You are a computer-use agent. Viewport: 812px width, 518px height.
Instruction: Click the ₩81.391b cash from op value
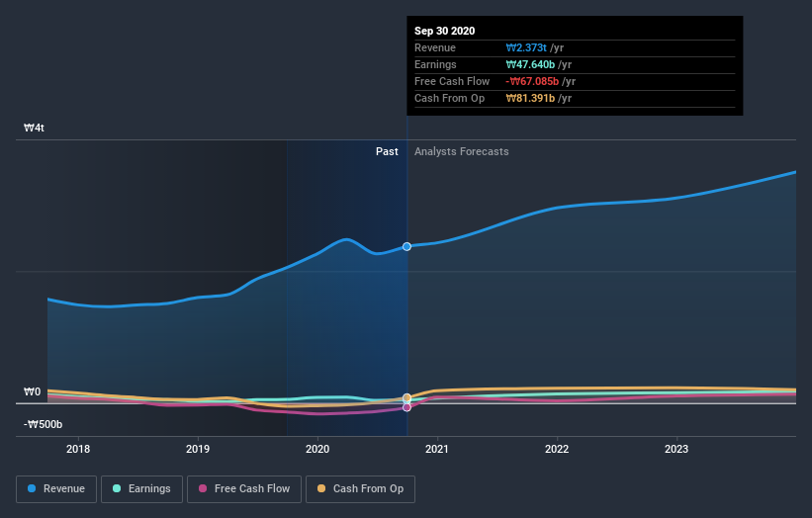pyautogui.click(x=530, y=98)
